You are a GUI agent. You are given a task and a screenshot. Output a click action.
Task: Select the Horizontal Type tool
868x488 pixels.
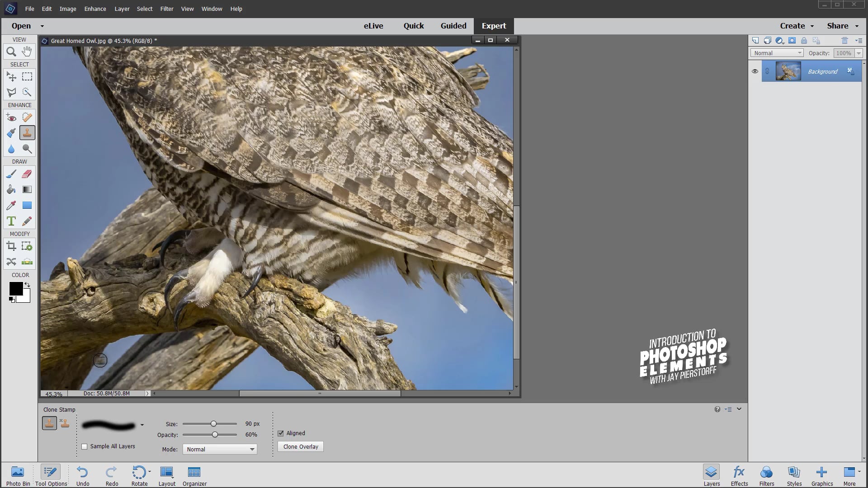(11, 221)
